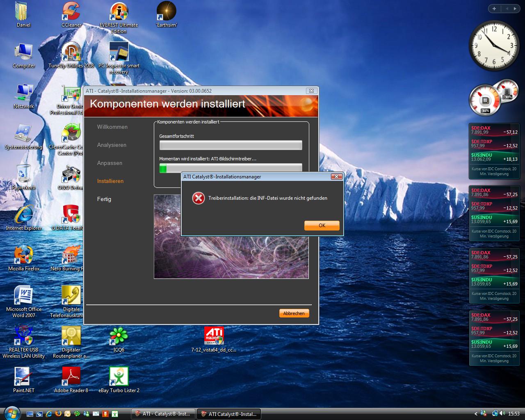525x420 pixels.
Task: Open the Computer desktop icon
Action: click(23, 55)
